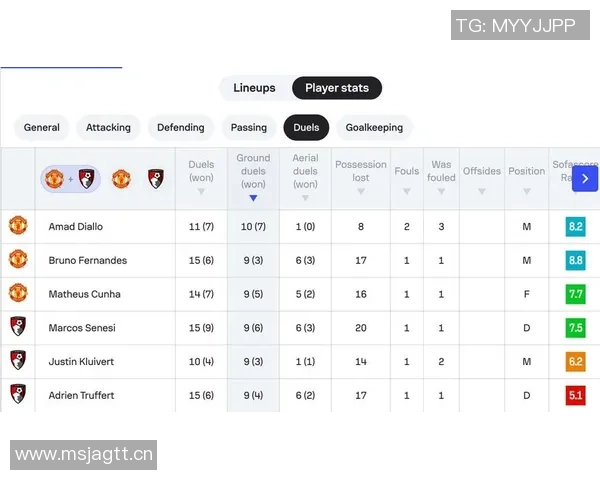Sort table by Was fouled column

click(441, 177)
